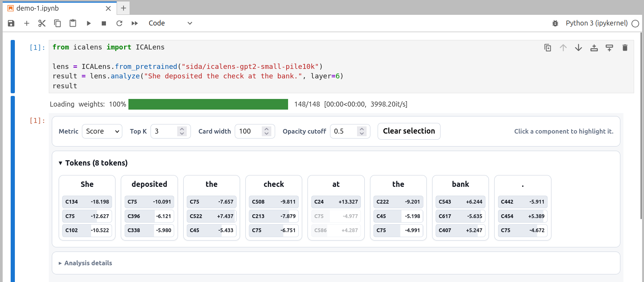Viewport: 644px width, 282px height.
Task: Click the green loading weights progress bar
Action: pyautogui.click(x=208, y=104)
